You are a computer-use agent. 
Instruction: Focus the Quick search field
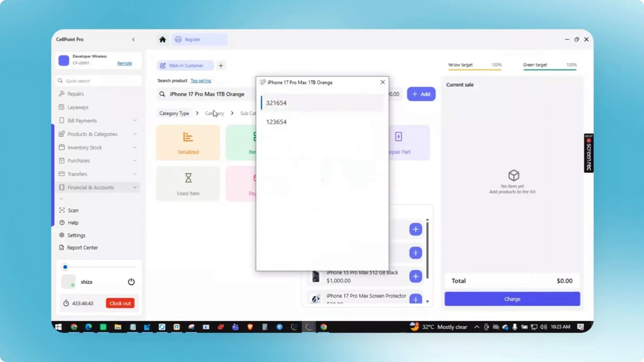tap(99, 81)
